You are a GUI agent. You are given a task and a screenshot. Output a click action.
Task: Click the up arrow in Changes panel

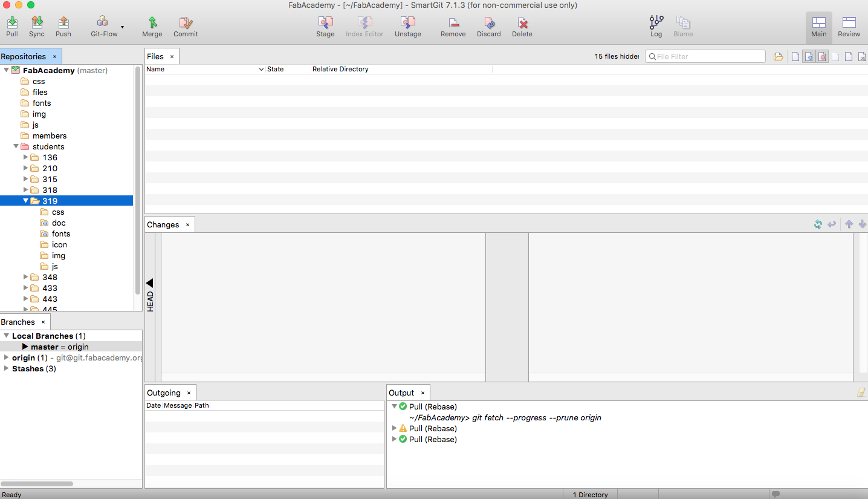849,224
